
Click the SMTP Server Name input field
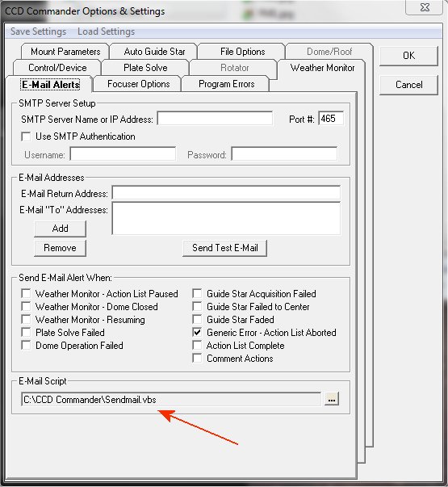(x=215, y=119)
